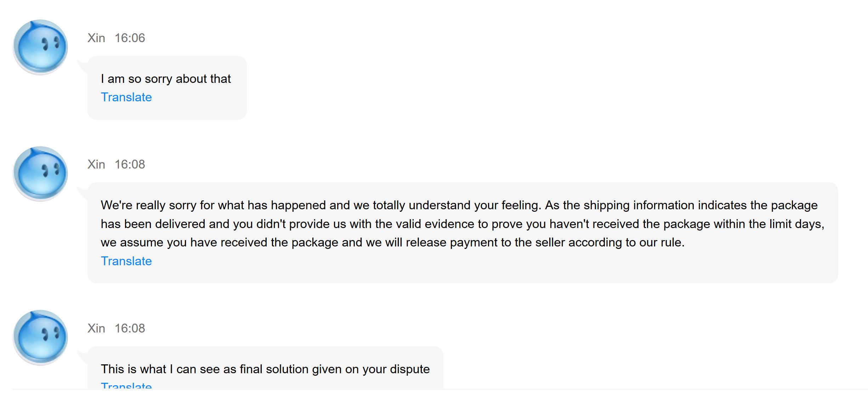Click Xin's avatar beside the 16:06 message

[40, 47]
